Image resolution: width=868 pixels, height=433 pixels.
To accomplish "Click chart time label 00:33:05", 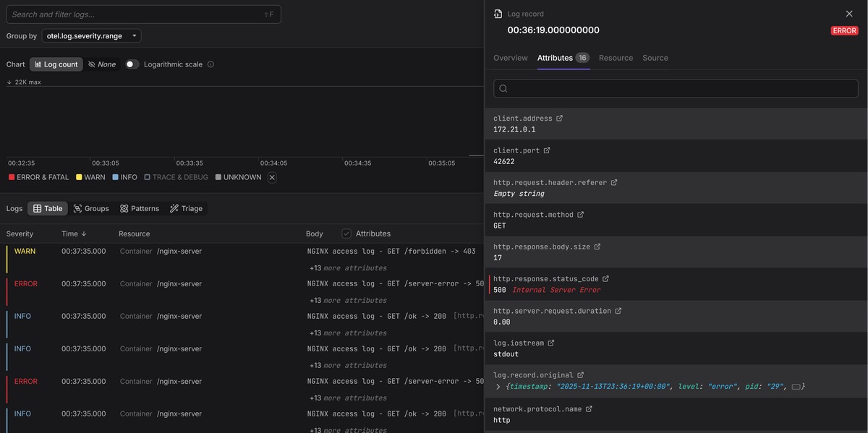I will click(x=106, y=163).
